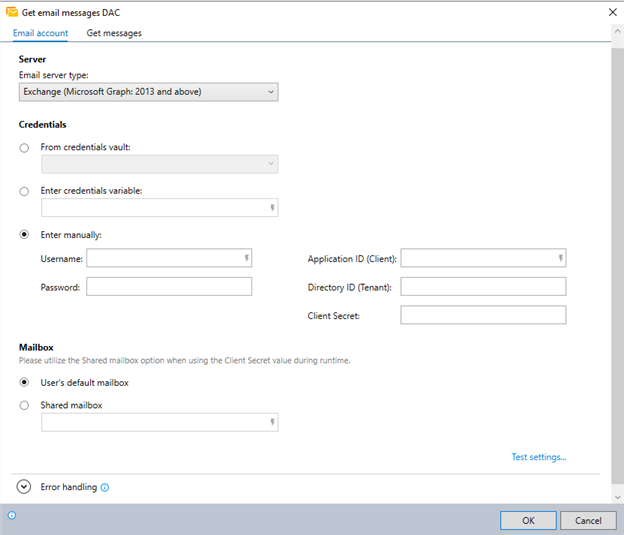Choose the Shared mailbox radio button
The height and width of the screenshot is (535, 624).
click(x=24, y=406)
